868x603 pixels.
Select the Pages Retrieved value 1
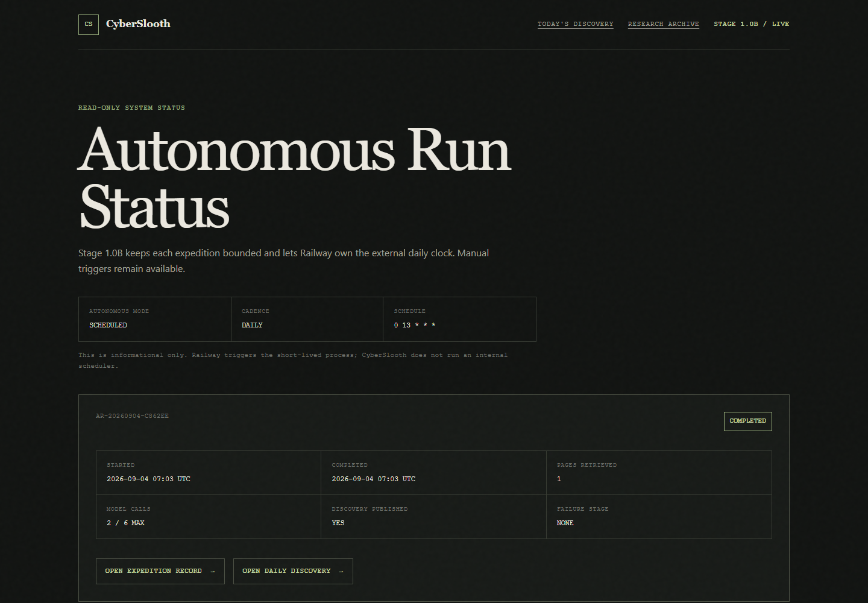click(x=559, y=479)
